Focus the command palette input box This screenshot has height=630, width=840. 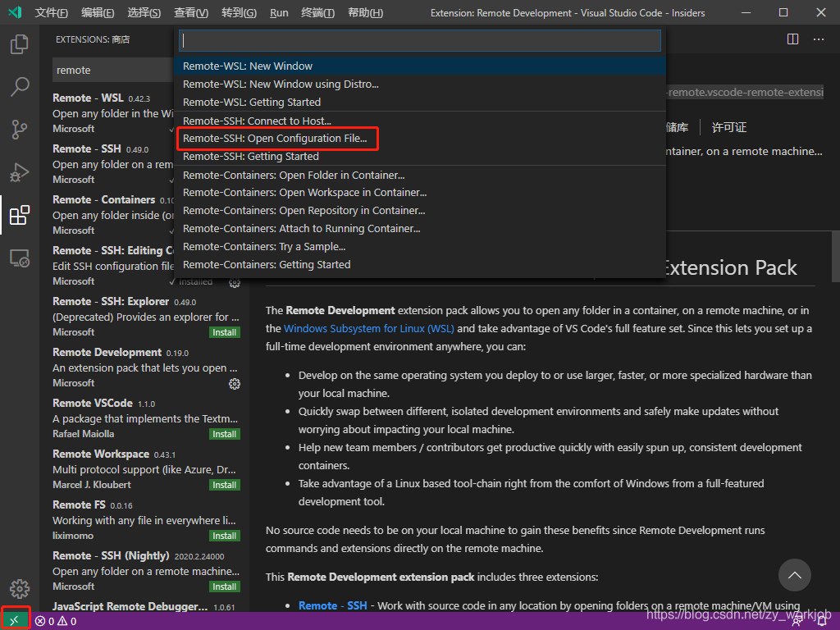420,41
